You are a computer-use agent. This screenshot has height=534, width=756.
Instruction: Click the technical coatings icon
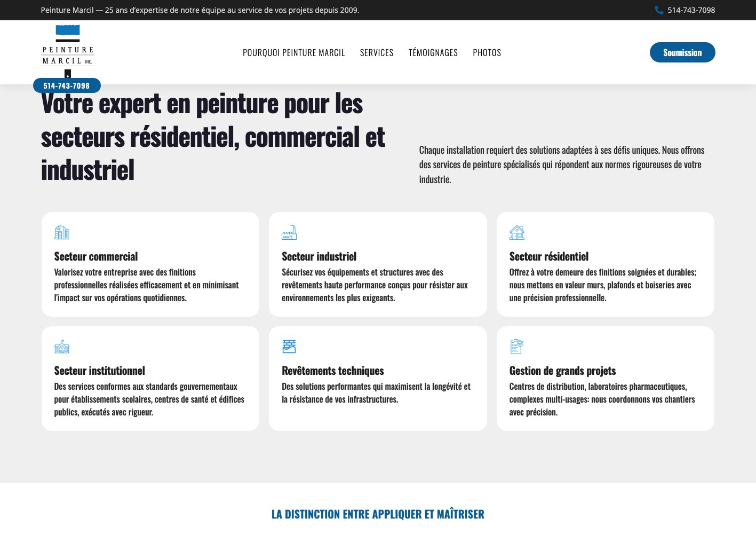click(x=289, y=347)
